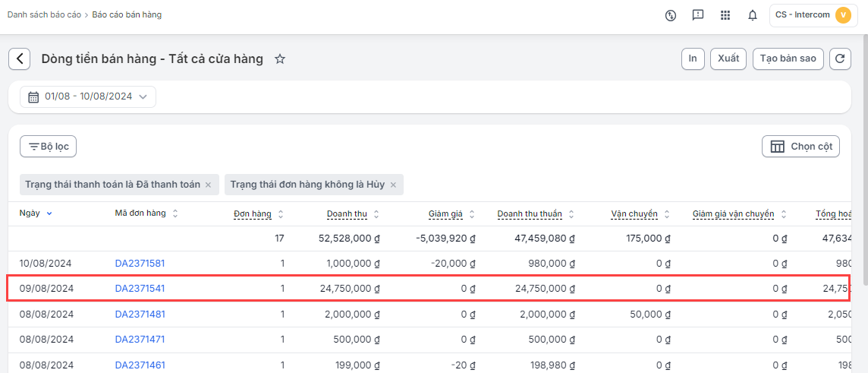Open order link DA2371541
This screenshot has width=868, height=373.
coord(140,289)
